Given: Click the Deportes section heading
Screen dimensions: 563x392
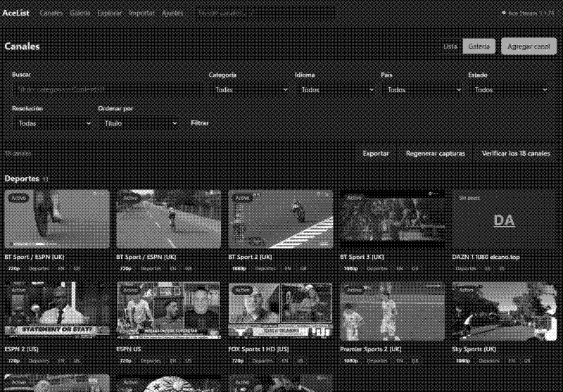Looking at the screenshot, I should (x=22, y=179).
